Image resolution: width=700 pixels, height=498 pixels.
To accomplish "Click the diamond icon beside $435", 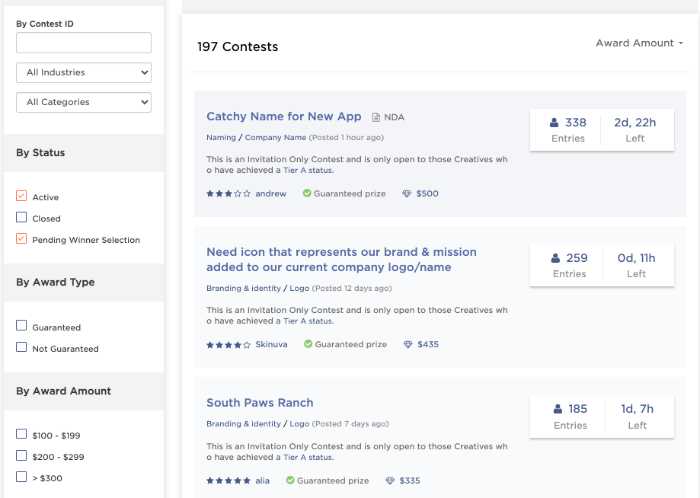I will 407,345.
